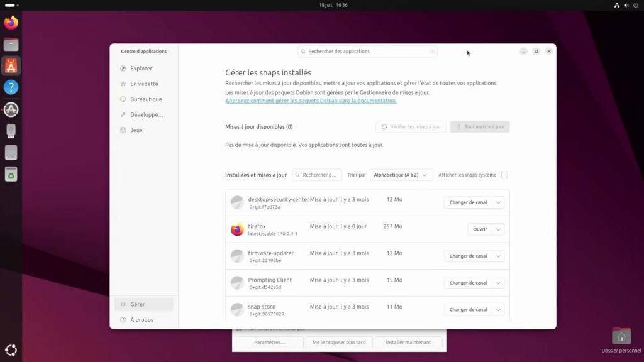Open the Help icon in the dock

(11, 87)
